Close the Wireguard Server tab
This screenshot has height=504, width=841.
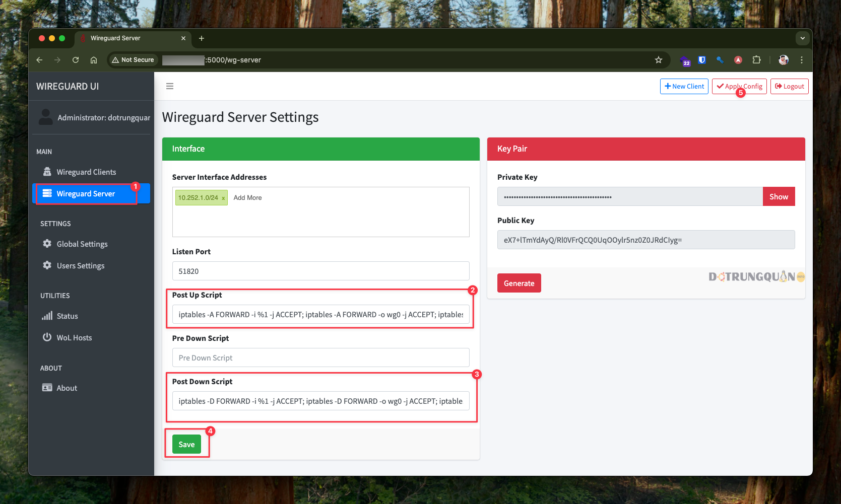[183, 38]
